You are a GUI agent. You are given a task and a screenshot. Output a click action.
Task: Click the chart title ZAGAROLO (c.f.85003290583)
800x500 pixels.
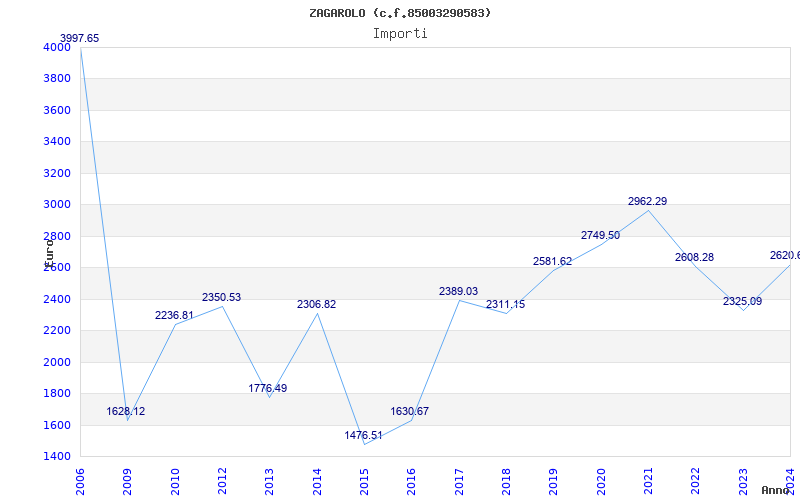[x=400, y=13]
